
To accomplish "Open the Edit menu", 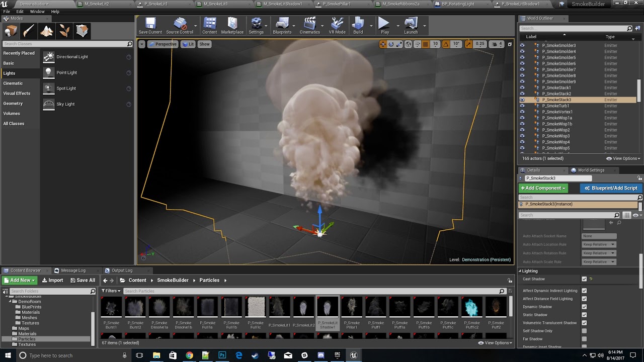I will 20,12.
